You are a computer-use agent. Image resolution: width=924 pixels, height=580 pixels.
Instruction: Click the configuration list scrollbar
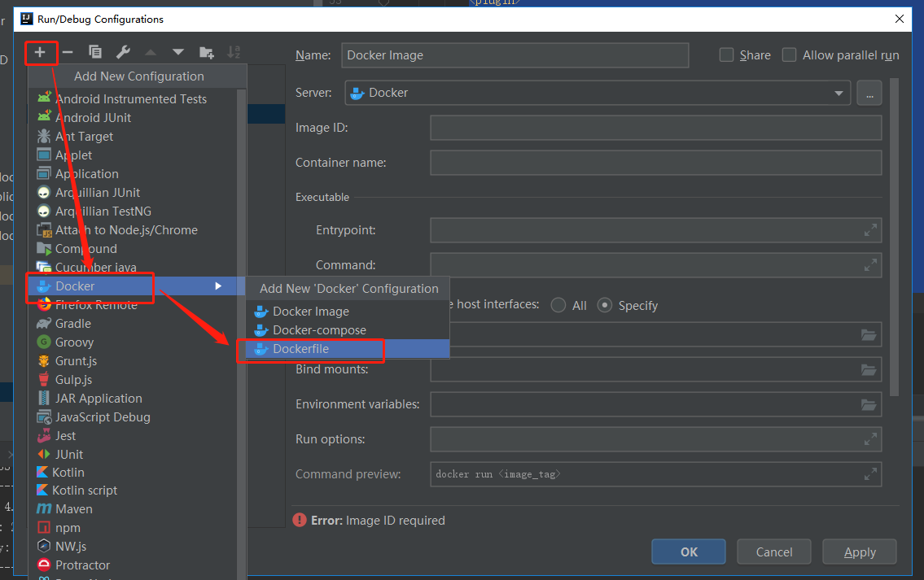tap(241, 334)
